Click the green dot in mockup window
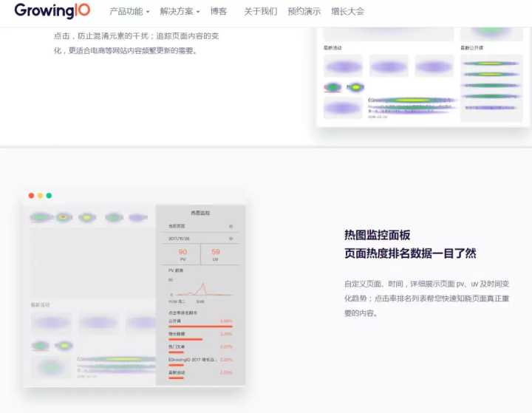 [50, 196]
